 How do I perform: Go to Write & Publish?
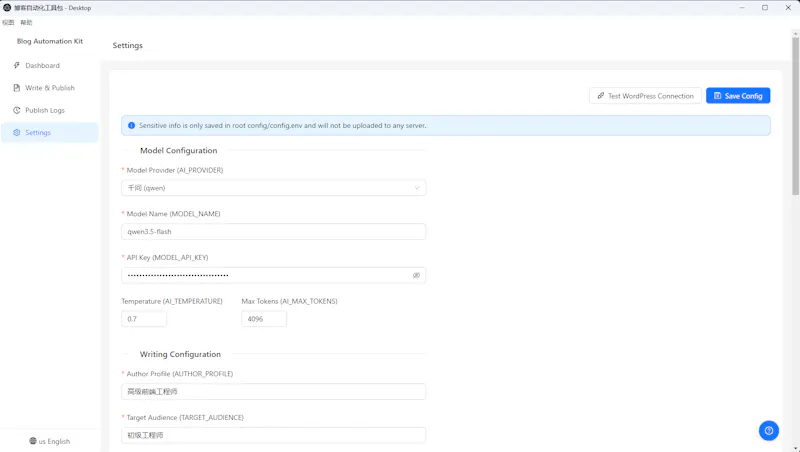click(x=49, y=88)
